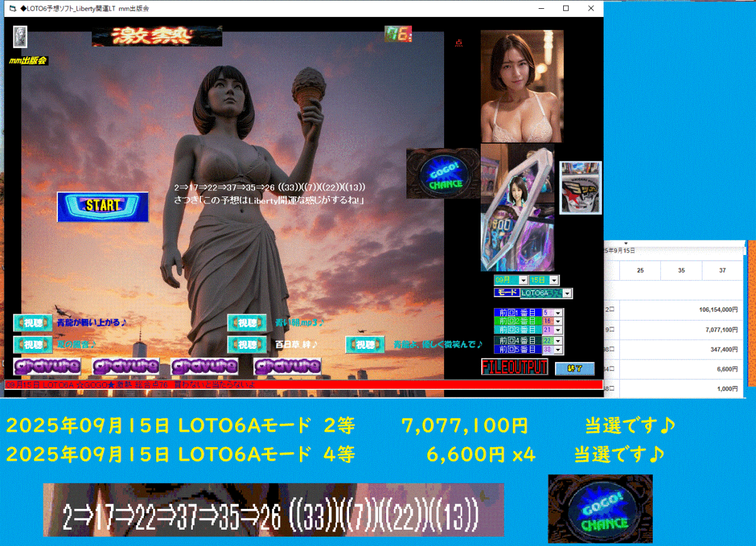Click the GOGO! CHANCE lamp beside the slot machine
Image resolution: width=756 pixels, height=546 pixels.
(443, 174)
